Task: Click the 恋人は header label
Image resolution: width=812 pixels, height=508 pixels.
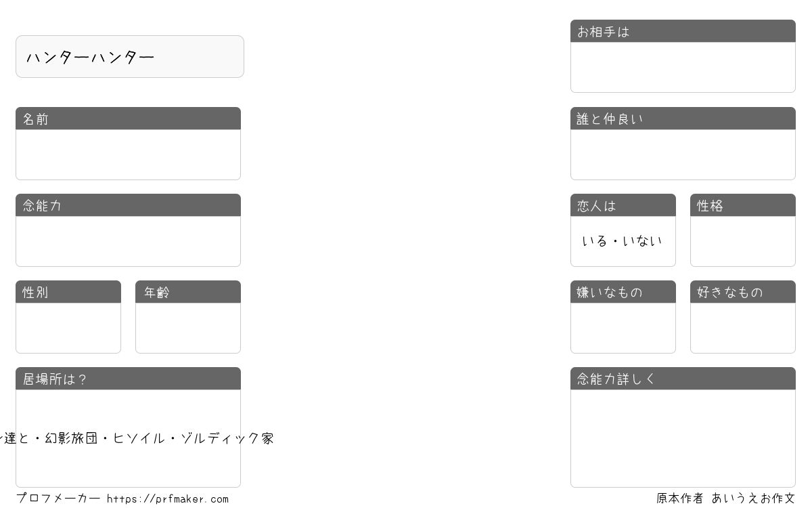Action: 596,206
